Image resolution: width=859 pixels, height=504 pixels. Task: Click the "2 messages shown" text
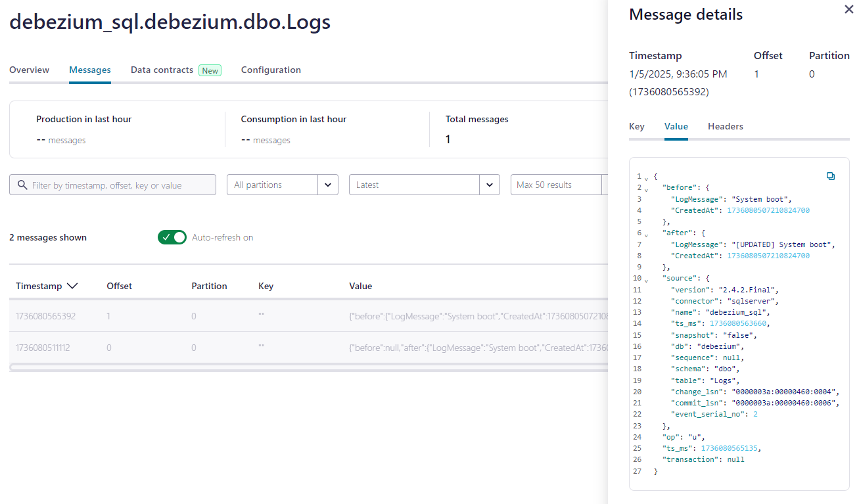pyautogui.click(x=48, y=237)
